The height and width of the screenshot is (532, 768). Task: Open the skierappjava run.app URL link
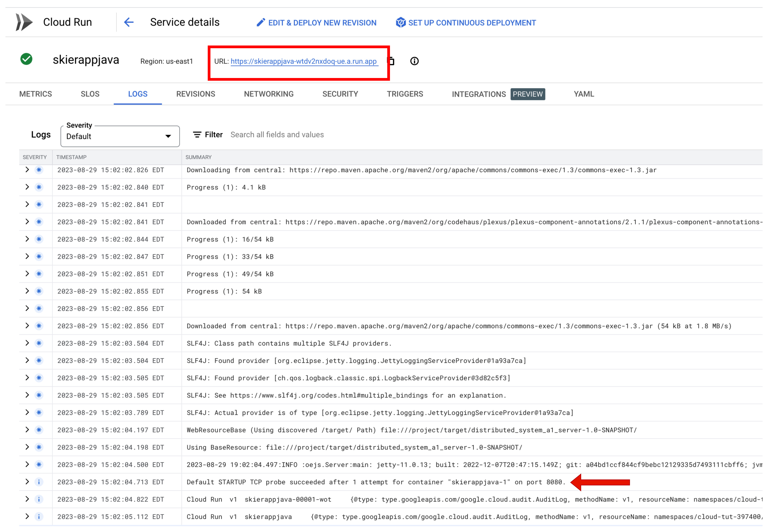coord(303,61)
